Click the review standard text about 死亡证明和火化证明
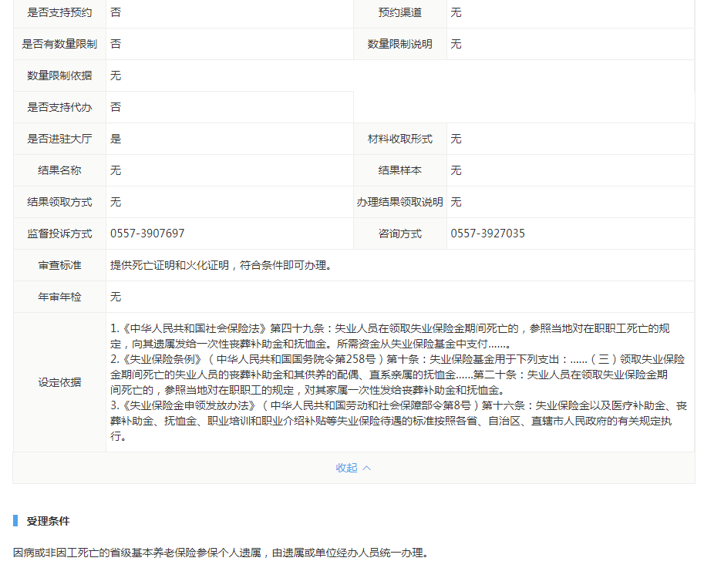Image resolution: width=704 pixels, height=588 pixels. (221, 265)
